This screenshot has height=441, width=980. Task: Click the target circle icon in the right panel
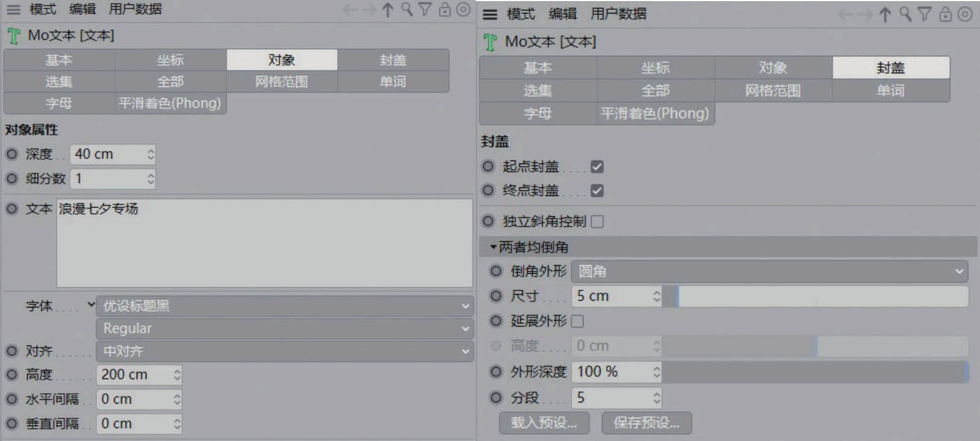965,14
